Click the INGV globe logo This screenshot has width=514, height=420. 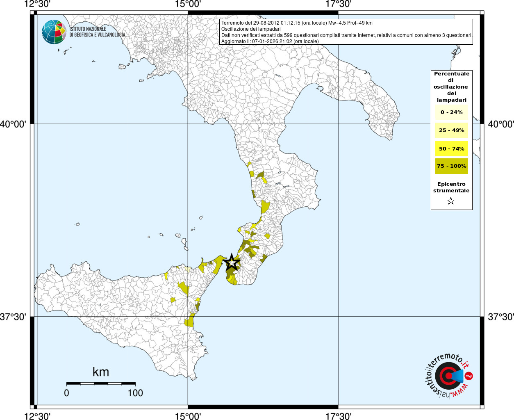[54, 32]
